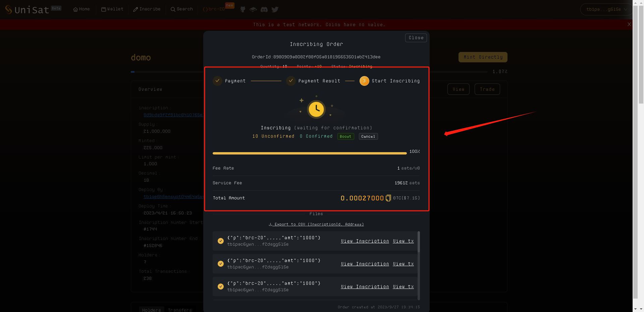This screenshot has height=312, width=644.
Task: Open the GitHub icon link
Action: 243,9
